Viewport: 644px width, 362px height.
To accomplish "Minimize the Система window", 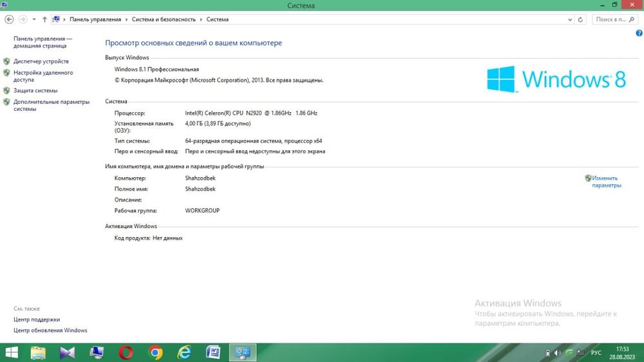I will pyautogui.click(x=602, y=5).
